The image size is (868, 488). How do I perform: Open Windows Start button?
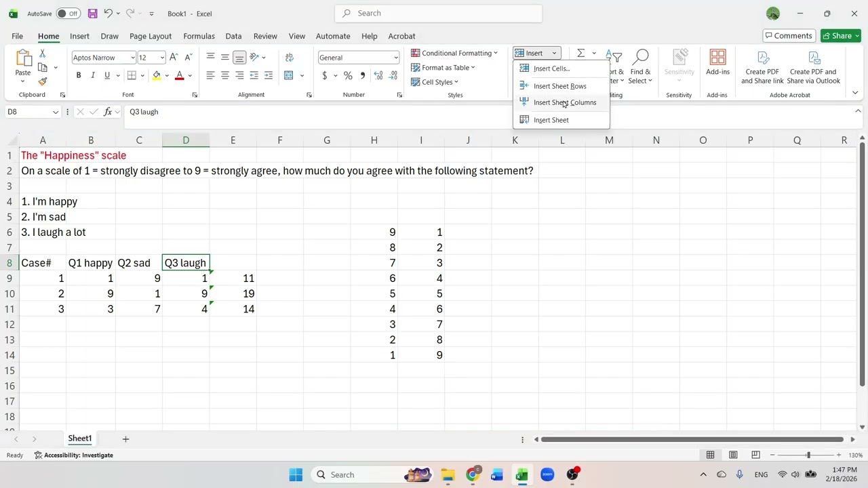[296, 474]
